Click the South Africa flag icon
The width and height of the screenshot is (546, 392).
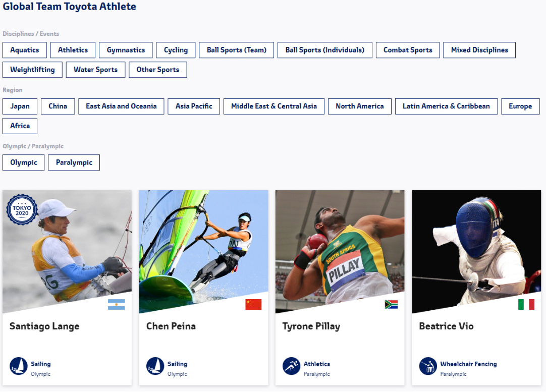point(391,305)
